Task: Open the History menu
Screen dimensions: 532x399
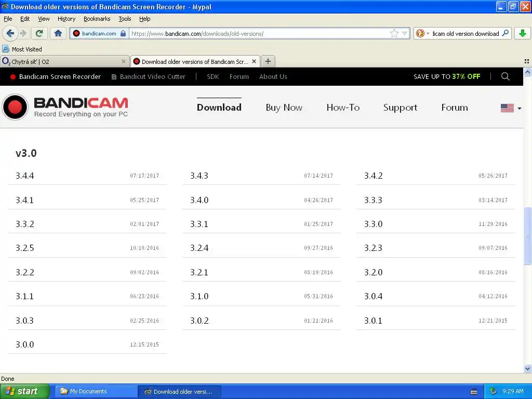Action: point(66,19)
